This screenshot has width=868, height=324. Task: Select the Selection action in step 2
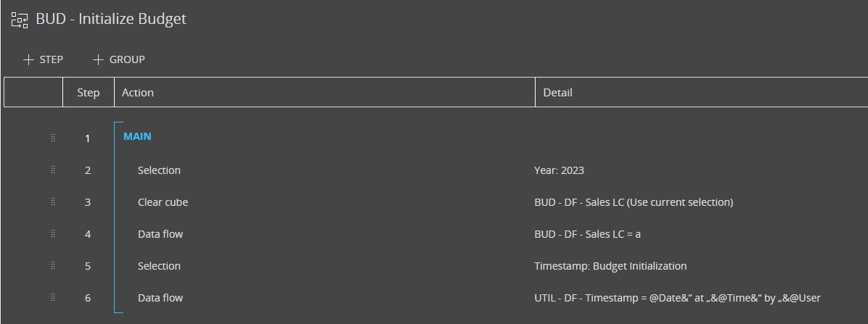tap(159, 170)
